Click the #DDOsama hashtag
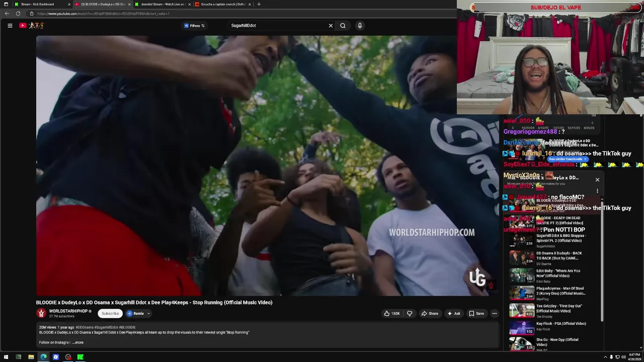This screenshot has height=362, width=644. coord(84,327)
